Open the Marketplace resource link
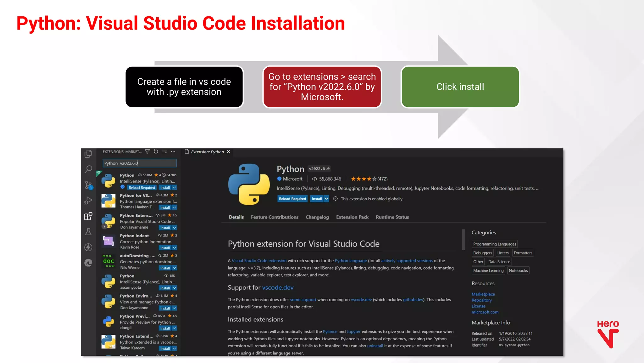Viewport: 644px width, 363px height. [483, 294]
